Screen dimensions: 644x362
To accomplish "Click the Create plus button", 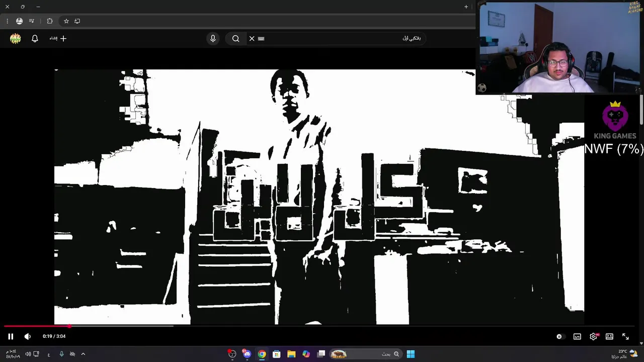I will pyautogui.click(x=58, y=38).
